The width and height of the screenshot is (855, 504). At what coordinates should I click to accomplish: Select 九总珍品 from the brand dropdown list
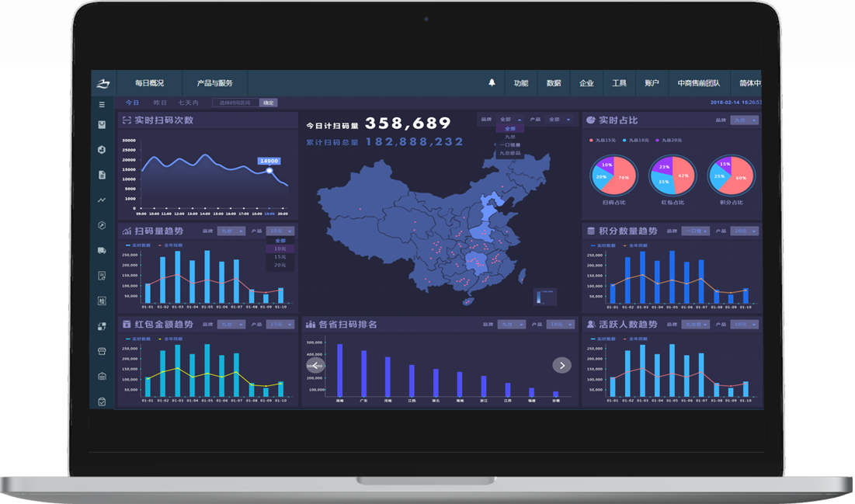coord(510,154)
